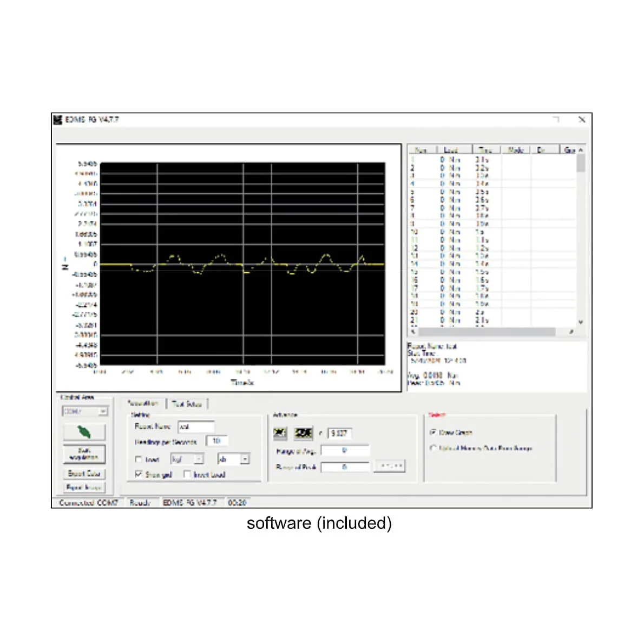Click the data table's vertical scroll up arrow
Image resolution: width=644 pixels, height=644 pixels.
(x=580, y=150)
